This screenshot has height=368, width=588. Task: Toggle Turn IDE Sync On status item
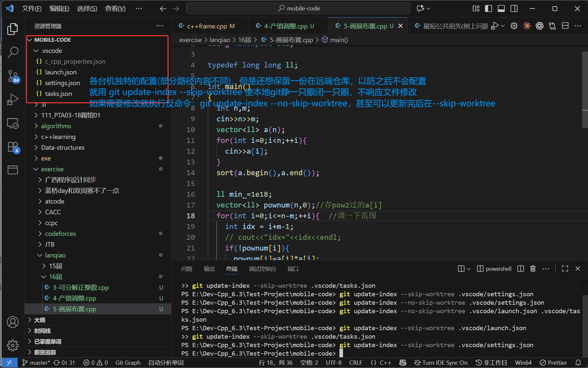tap(441, 362)
